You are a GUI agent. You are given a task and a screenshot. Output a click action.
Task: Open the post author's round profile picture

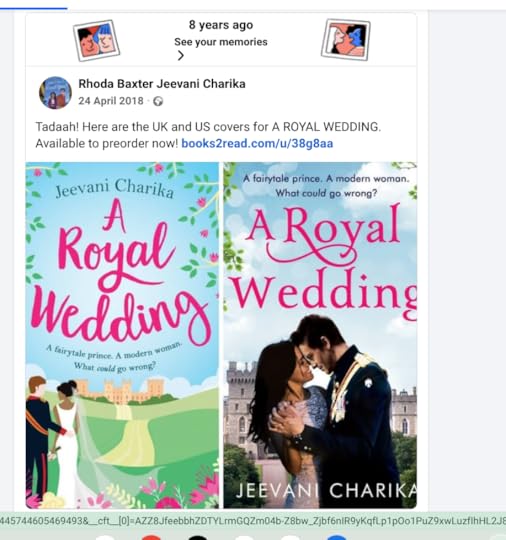(55, 93)
